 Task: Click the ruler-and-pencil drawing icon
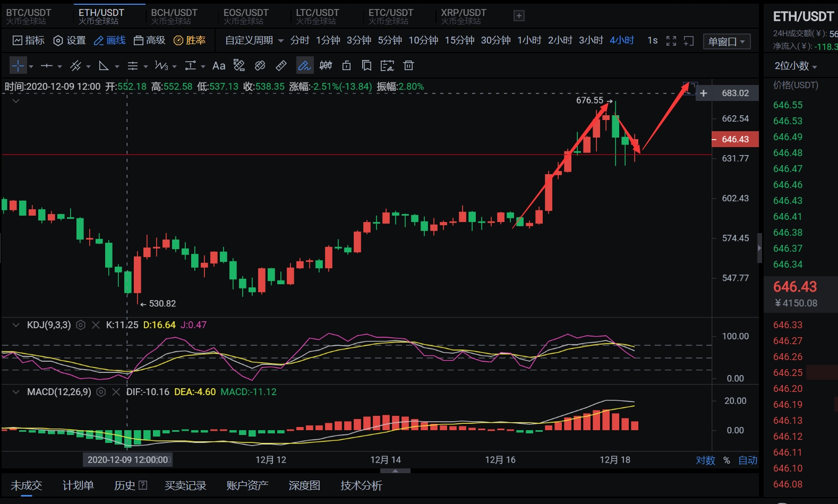(240, 66)
